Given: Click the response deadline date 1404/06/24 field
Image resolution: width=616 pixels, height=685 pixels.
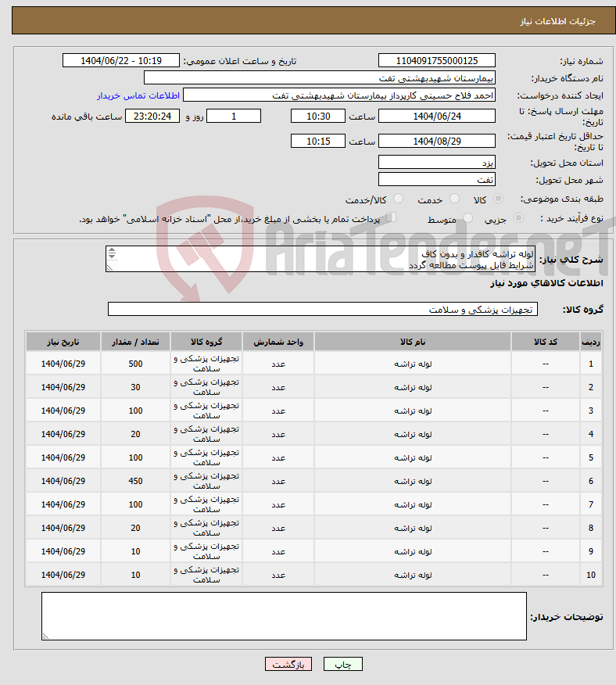Looking at the screenshot, I should 437,116.
